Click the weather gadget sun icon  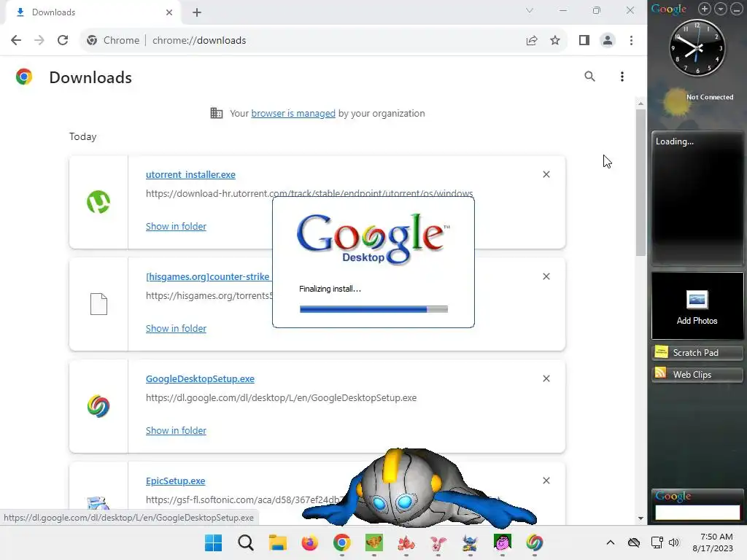(675, 101)
